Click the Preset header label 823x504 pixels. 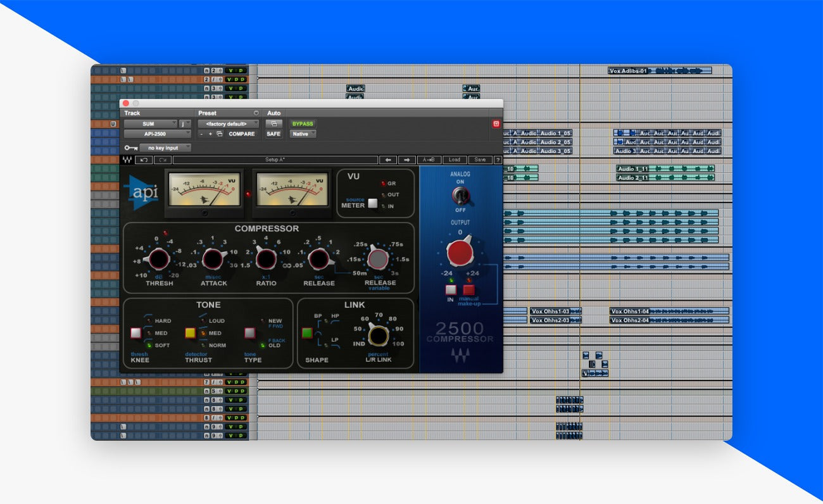tap(208, 113)
